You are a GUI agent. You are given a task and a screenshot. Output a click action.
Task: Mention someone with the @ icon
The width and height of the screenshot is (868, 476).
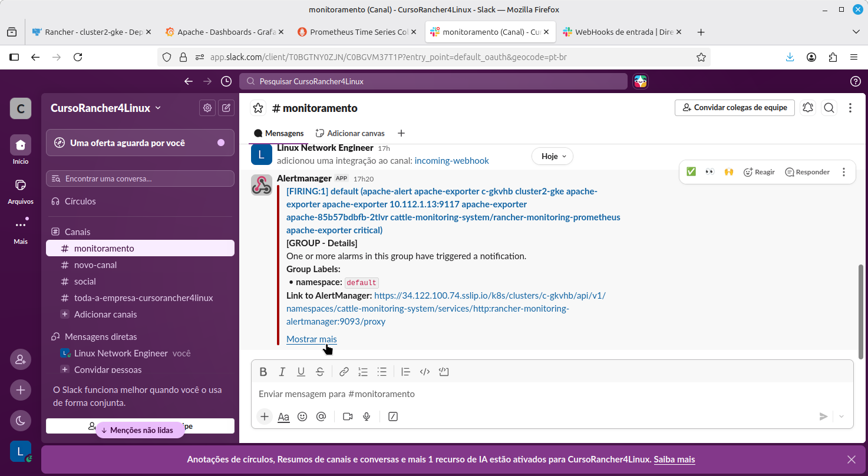(x=321, y=416)
